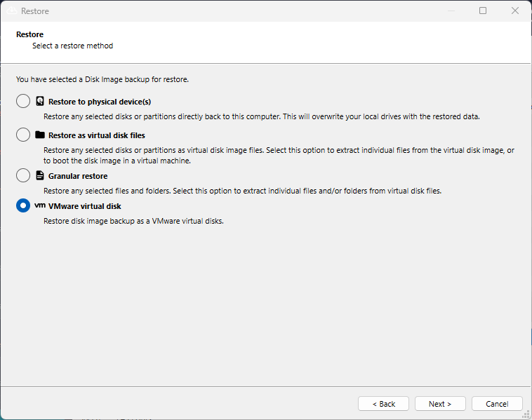This screenshot has height=420, width=532.
Task: Click the Restore app icon in title bar
Action: point(11,11)
